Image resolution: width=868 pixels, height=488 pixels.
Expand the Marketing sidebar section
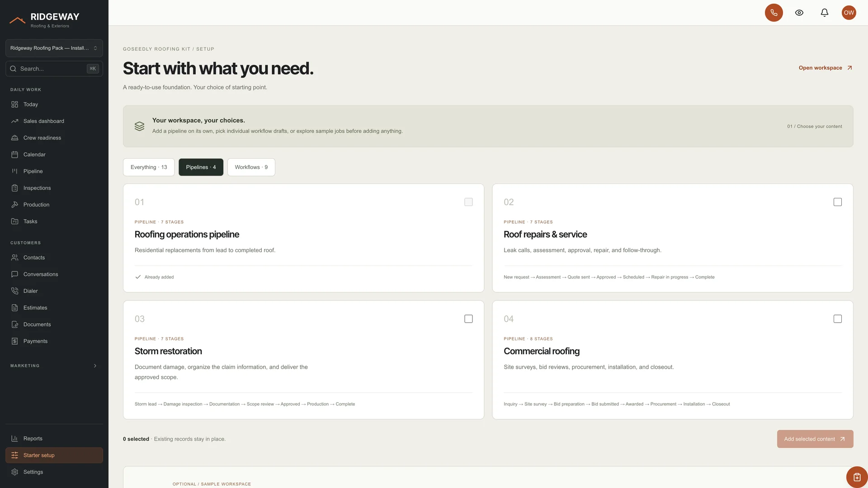click(x=54, y=366)
